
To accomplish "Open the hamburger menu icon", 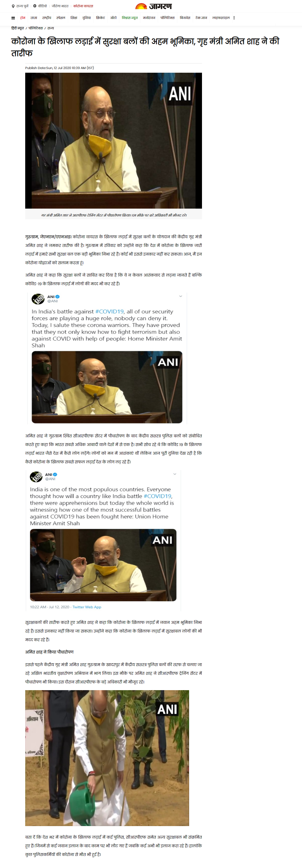I will pos(13,18).
